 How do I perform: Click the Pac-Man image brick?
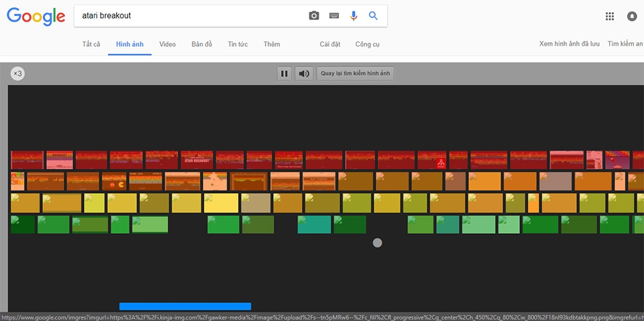click(x=114, y=181)
